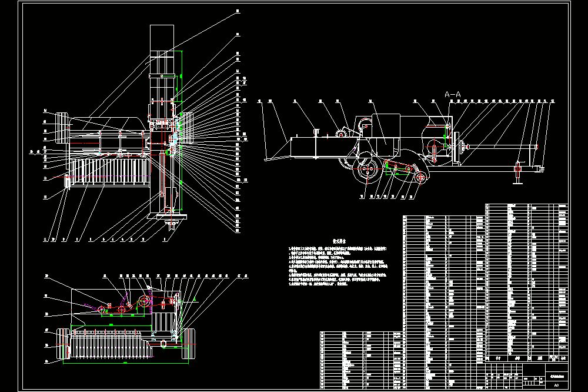Select the hitch coupling at bottom of top view
588x392 pixels.
point(172,224)
